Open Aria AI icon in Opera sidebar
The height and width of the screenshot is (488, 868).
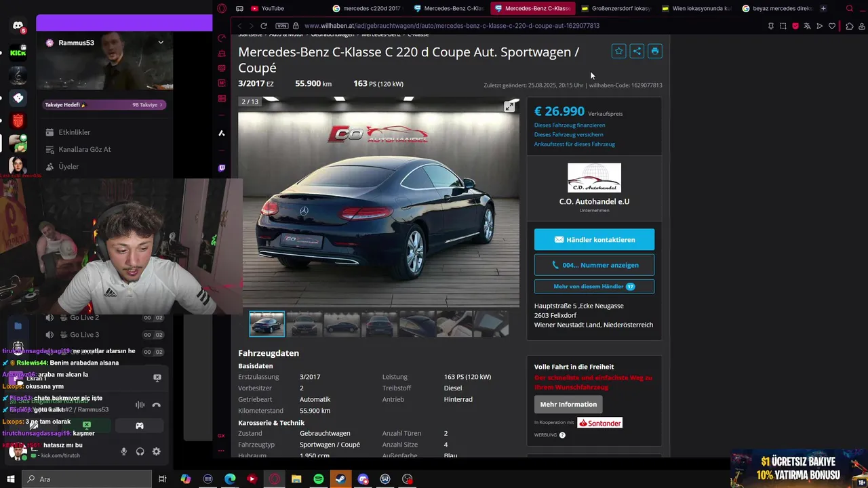(222, 134)
